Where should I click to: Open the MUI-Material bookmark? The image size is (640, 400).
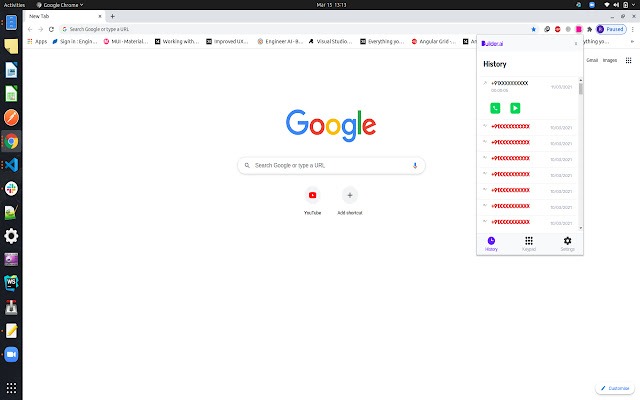pos(126,41)
